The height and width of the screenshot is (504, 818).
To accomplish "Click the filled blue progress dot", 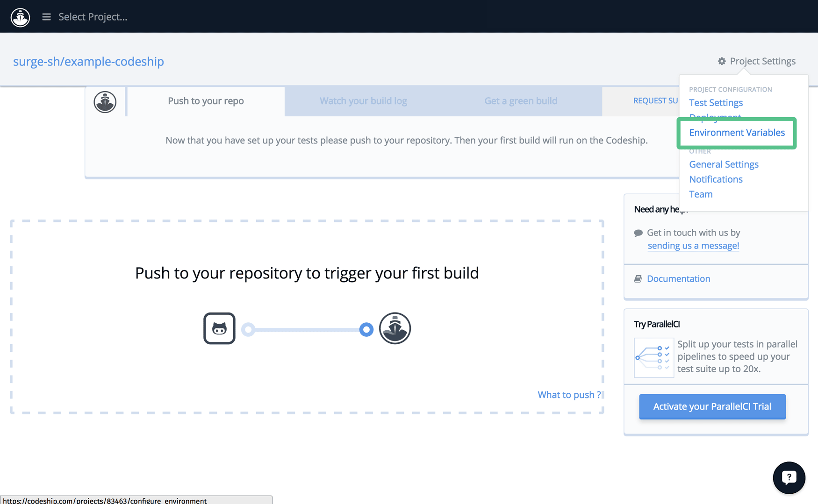I will pyautogui.click(x=366, y=330).
